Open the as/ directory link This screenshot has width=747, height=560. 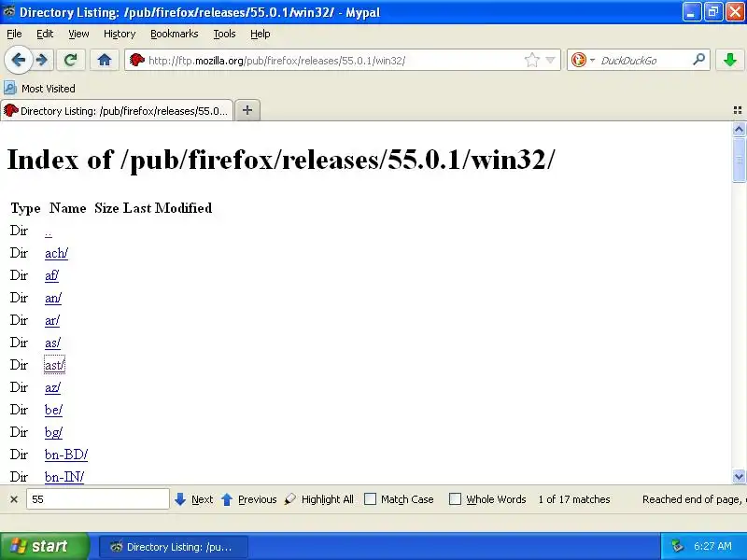coord(52,343)
